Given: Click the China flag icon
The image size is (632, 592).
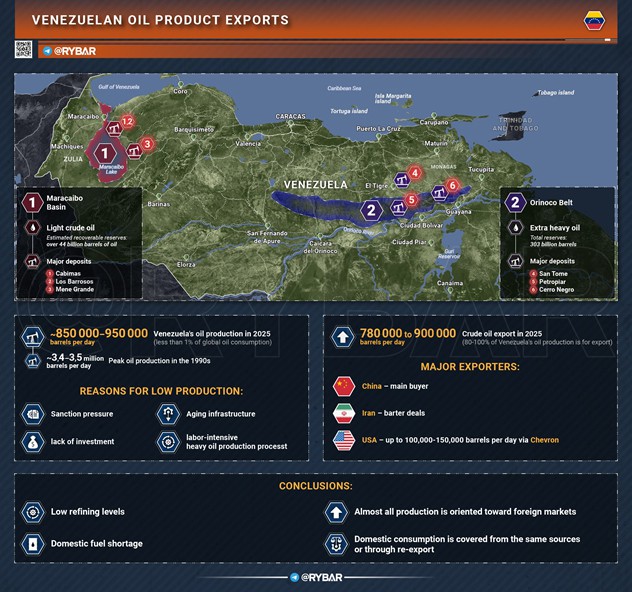Looking at the screenshot, I should [344, 387].
